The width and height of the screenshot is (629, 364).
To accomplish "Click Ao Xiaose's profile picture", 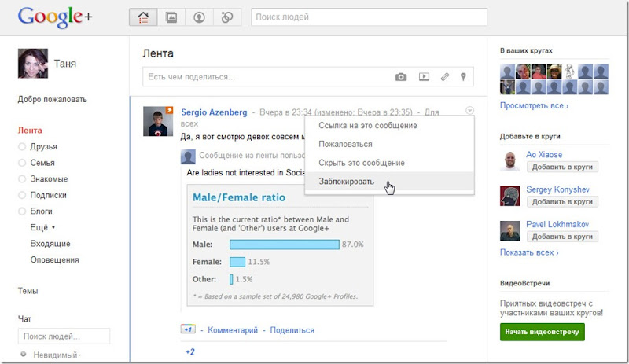I will click(x=509, y=161).
